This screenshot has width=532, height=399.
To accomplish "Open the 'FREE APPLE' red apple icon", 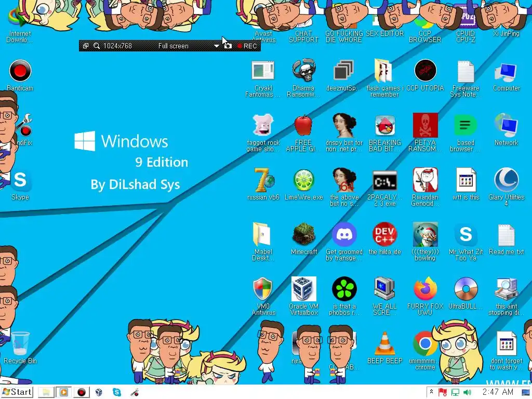I will 303,126.
